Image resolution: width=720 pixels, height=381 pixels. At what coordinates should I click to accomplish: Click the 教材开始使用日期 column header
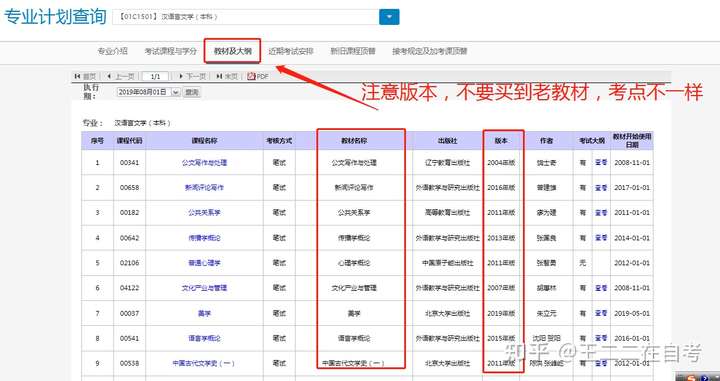tap(632, 141)
